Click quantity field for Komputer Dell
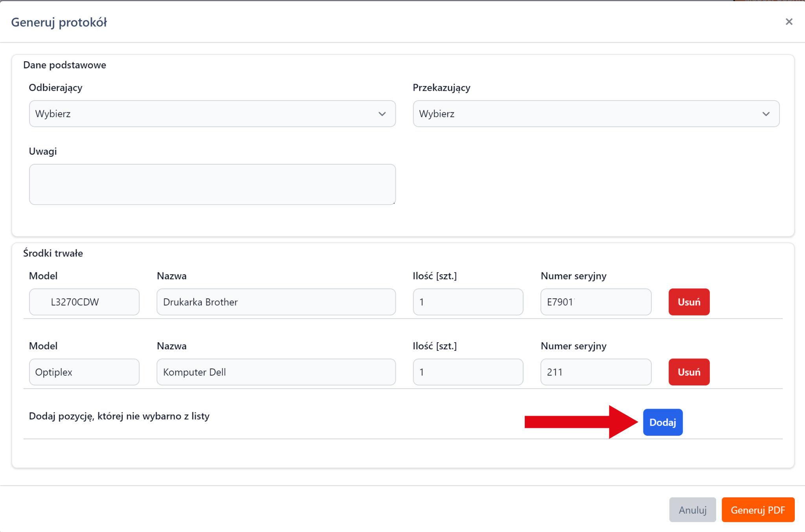805x532 pixels. pyautogui.click(x=468, y=372)
